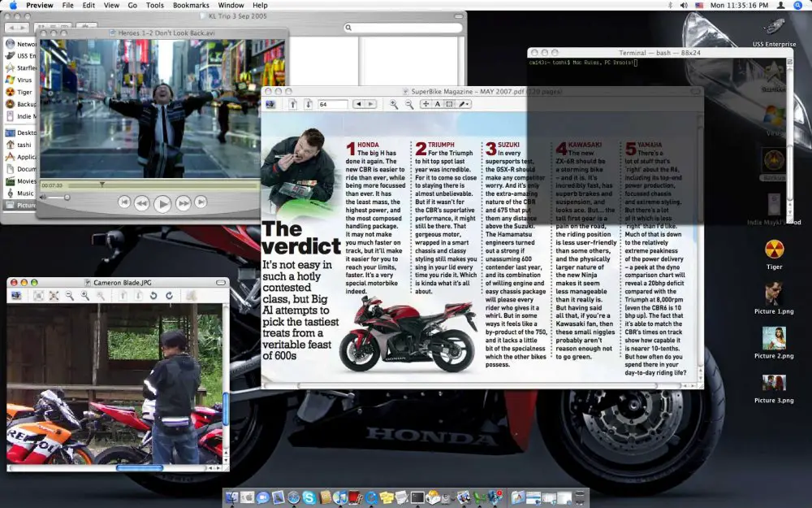812x508 pixels.
Task: Adjust the QuickTime volume slider
Action: tap(58, 198)
